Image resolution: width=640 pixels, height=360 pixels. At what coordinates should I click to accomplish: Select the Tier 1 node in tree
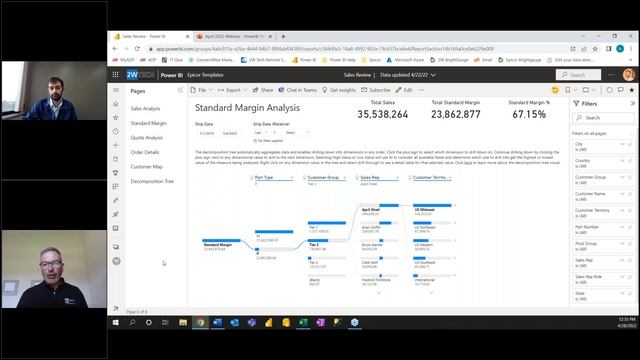327,227
